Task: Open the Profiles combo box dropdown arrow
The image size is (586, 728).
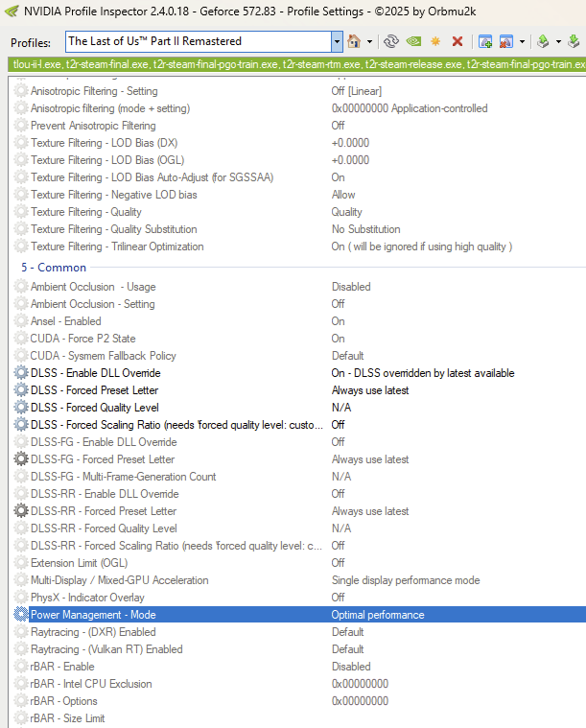Action: 336,41
